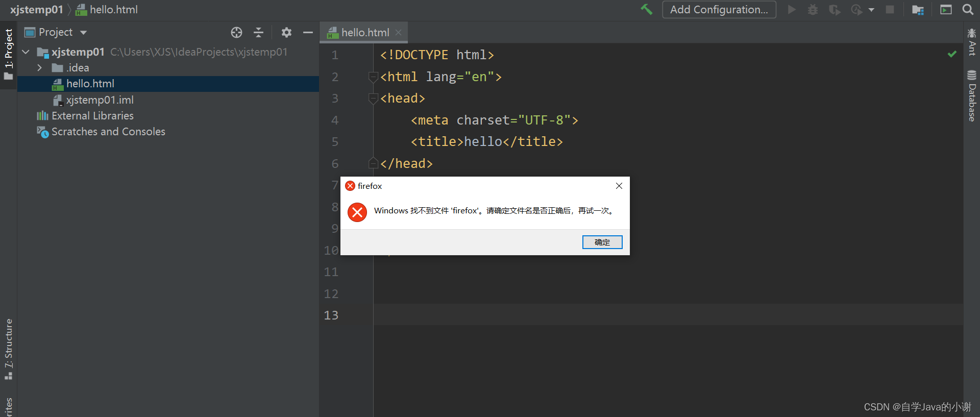Screen dimensions: 980x417
Task: Click the 确定 button in firefox dialog
Action: tap(602, 242)
